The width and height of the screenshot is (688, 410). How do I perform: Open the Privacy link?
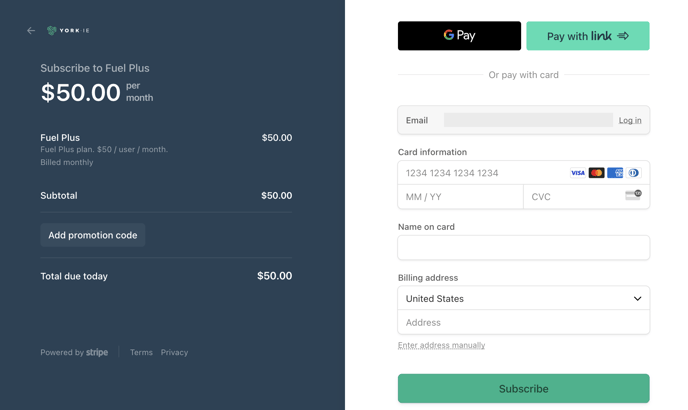(174, 352)
